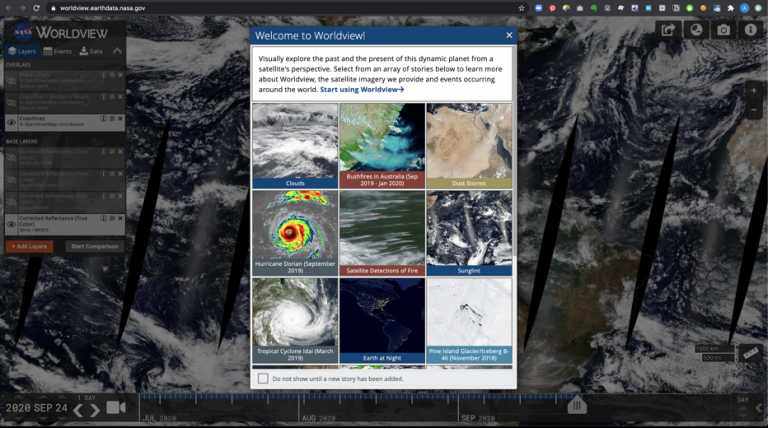Show info for the Place Labels layer
Screen dimensions: 768x428
[103, 75]
